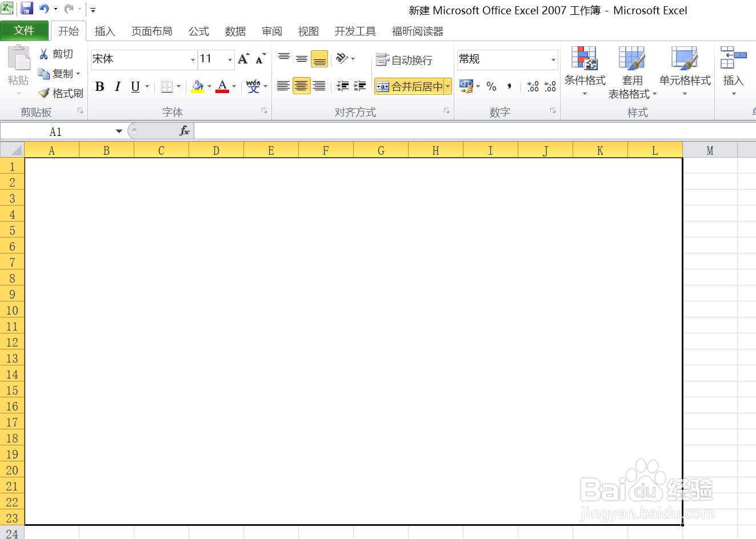The image size is (756, 539).
Task: Expand the Merge & Center options arrow
Action: point(448,86)
